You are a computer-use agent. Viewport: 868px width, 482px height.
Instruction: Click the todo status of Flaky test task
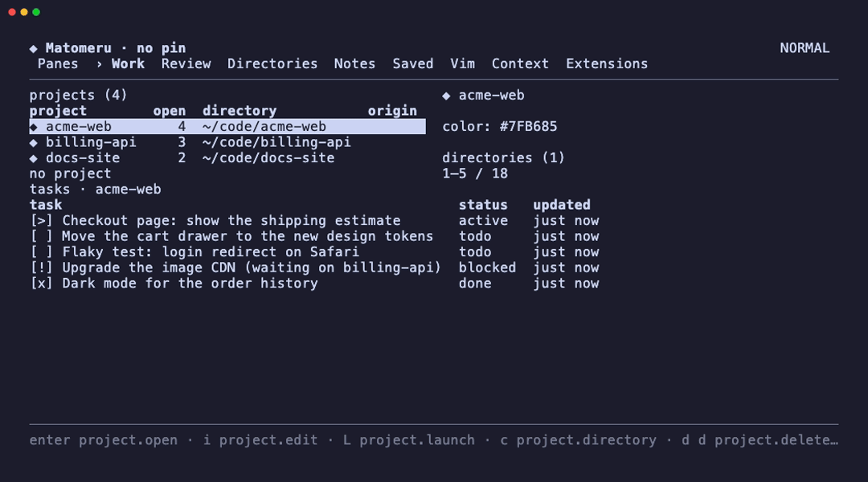coord(475,251)
